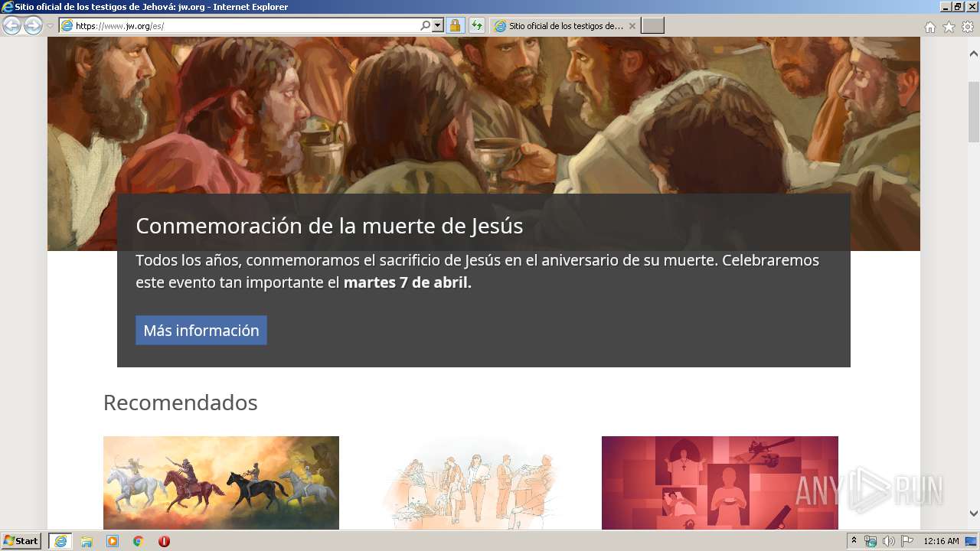
Task: Open the security lock report icon
Action: tap(455, 26)
